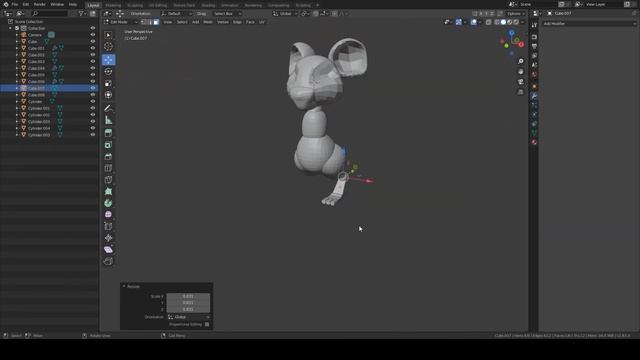Select the Poly Build tool

pyautogui.click(x=108, y=191)
